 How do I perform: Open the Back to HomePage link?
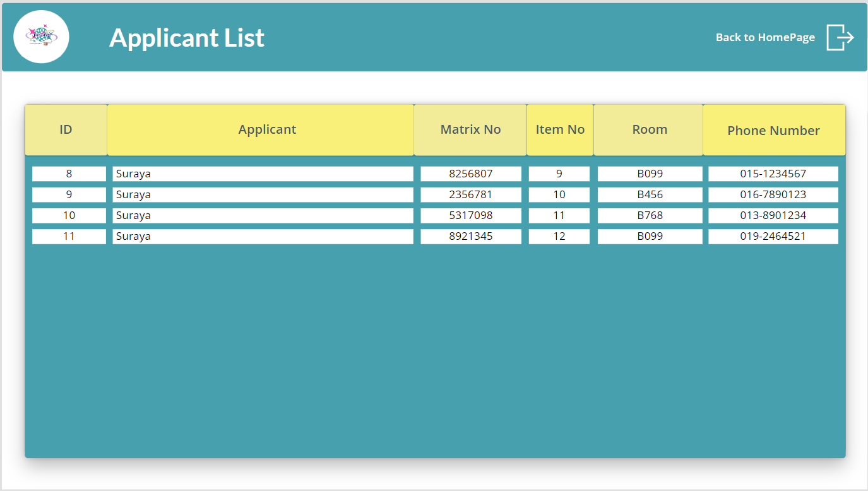(x=765, y=37)
